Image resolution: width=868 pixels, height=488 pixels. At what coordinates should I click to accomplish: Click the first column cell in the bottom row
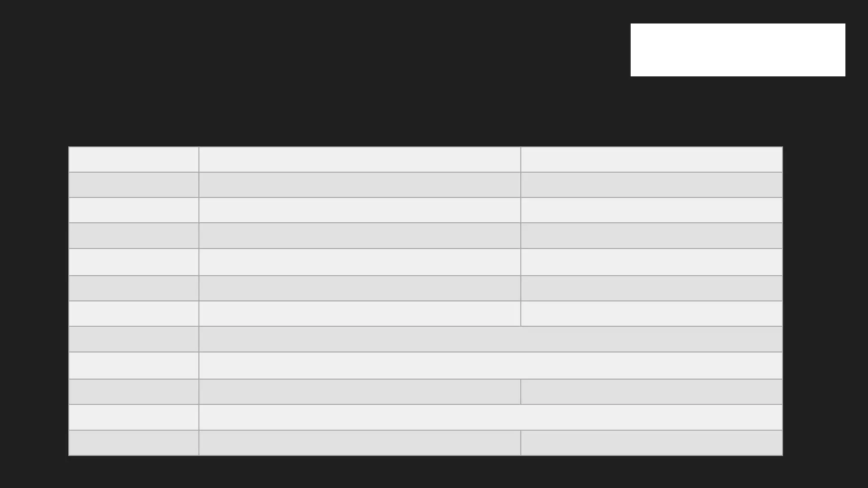click(x=133, y=443)
